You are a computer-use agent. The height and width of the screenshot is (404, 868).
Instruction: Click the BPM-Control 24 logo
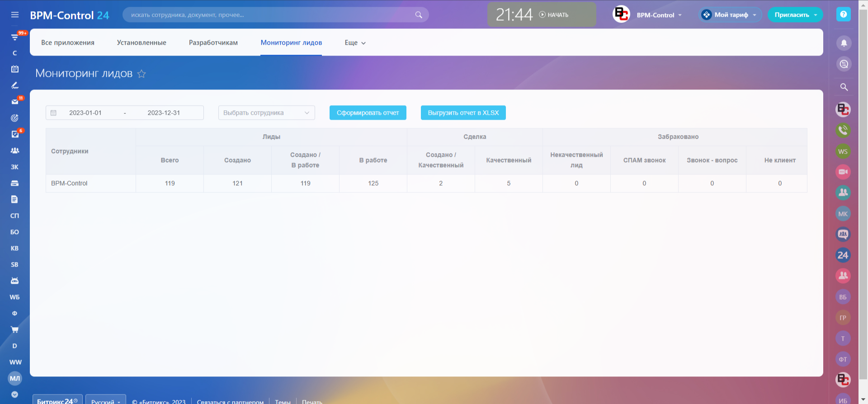(x=70, y=15)
